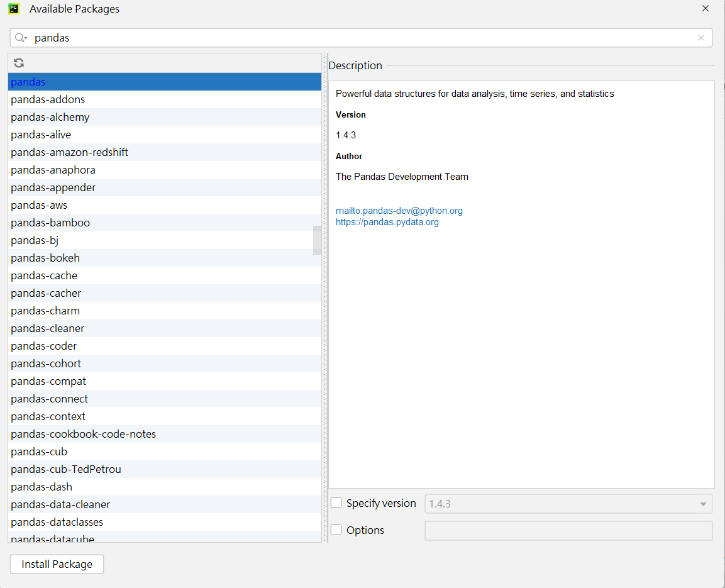
Task: Enable the Specify version checkbox
Action: [x=336, y=503]
